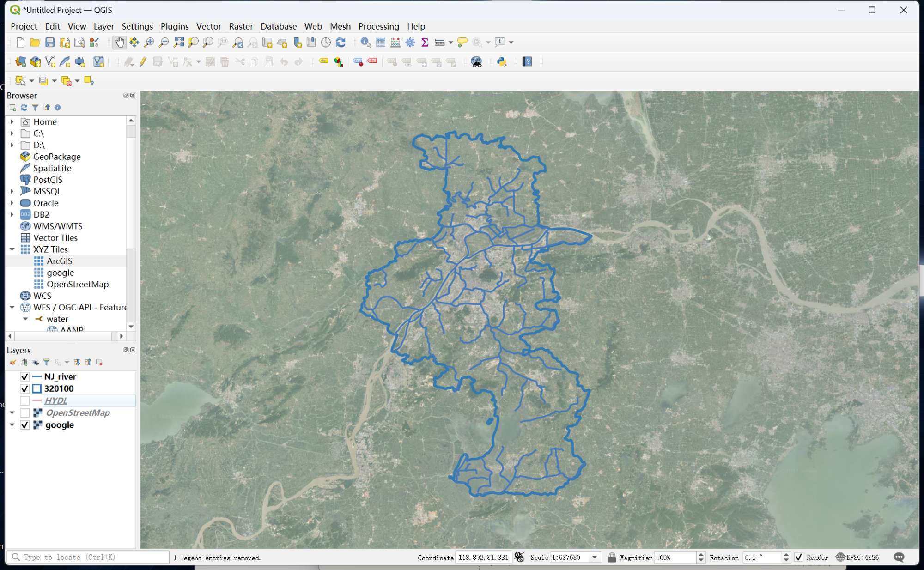Click the Identify Features tool
The width and height of the screenshot is (924, 570).
365,42
